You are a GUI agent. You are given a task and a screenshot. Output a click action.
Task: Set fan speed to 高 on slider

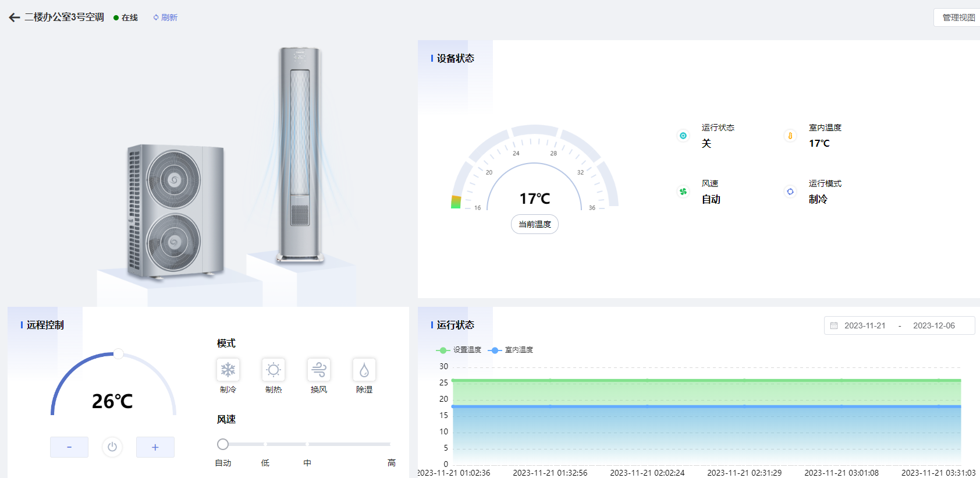click(x=390, y=444)
